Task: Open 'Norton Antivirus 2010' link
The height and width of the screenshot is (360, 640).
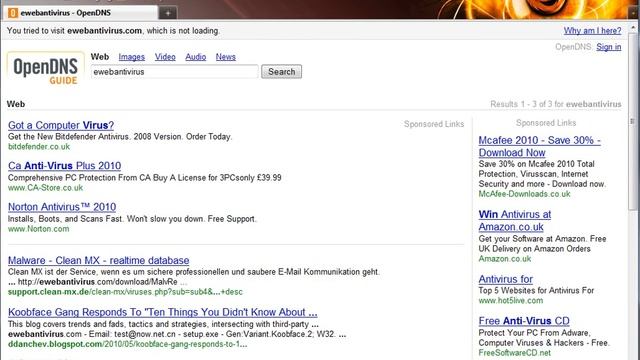Action: (x=62, y=207)
